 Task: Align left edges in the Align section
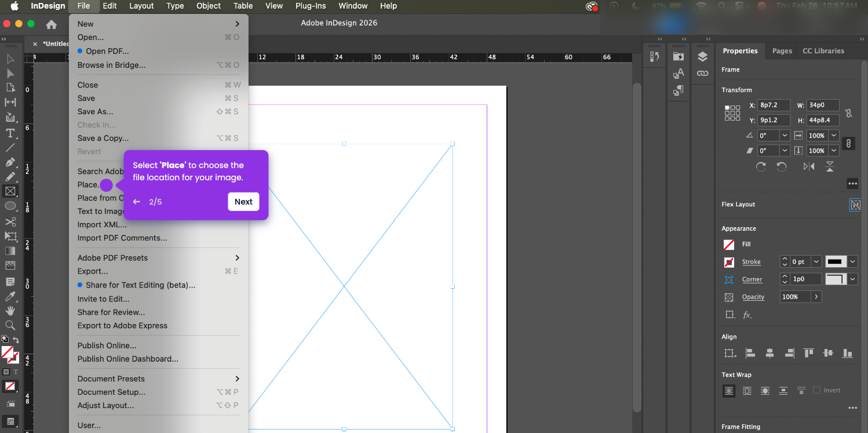(750, 353)
